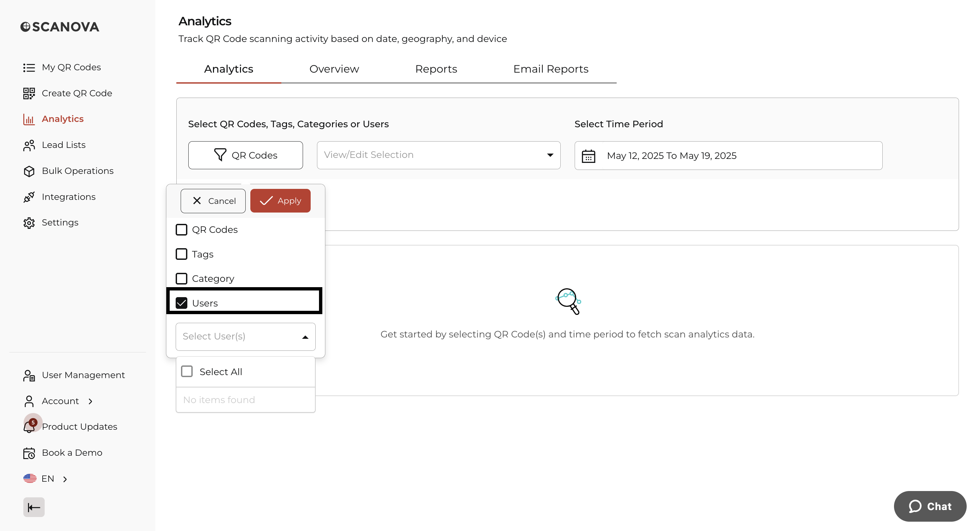Check the Select All checkbox
This screenshot has height=531, width=980.
click(x=187, y=371)
